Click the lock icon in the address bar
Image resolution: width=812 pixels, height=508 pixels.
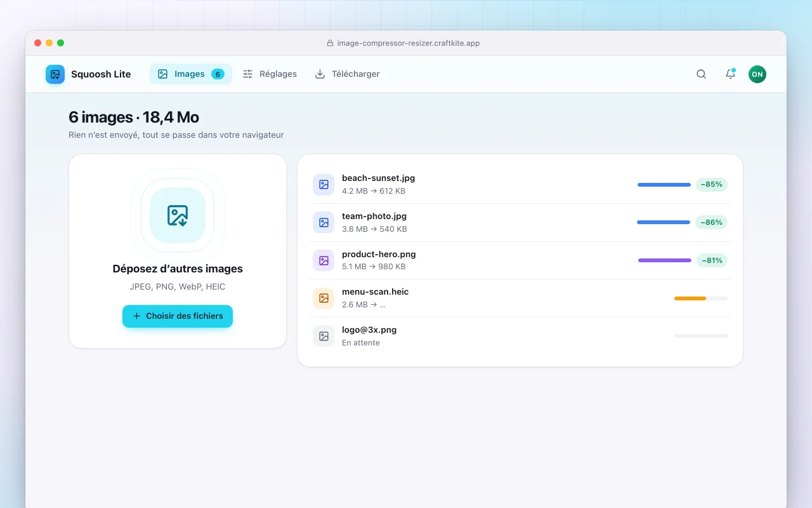pos(330,43)
